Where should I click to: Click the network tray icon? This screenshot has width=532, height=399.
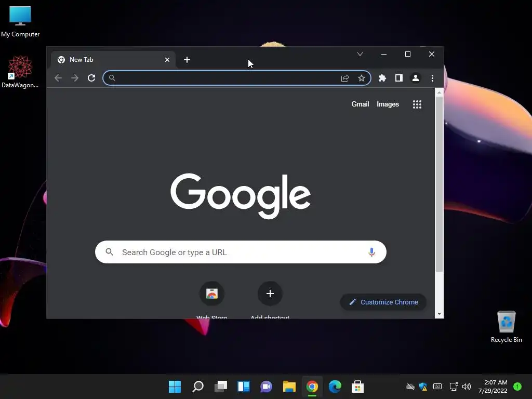[x=454, y=387]
